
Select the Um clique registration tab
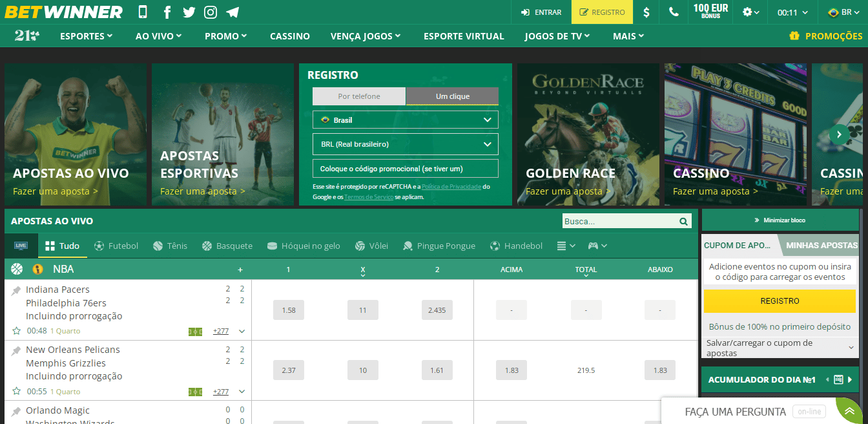pos(452,96)
